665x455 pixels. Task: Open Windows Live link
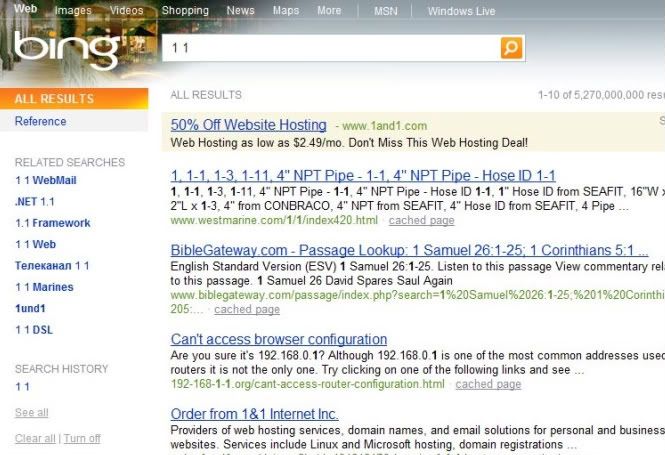coord(461,11)
